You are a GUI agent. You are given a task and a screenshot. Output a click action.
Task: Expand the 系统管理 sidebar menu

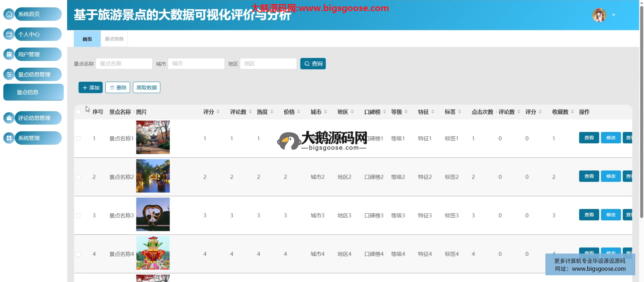click(x=38, y=138)
